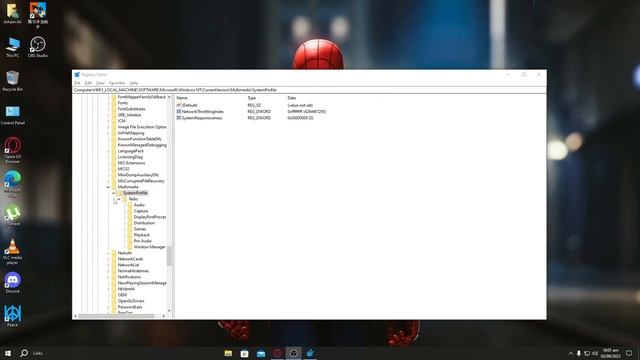Select the Games folder icon
The height and width of the screenshot is (360, 640).
[x=130, y=229]
